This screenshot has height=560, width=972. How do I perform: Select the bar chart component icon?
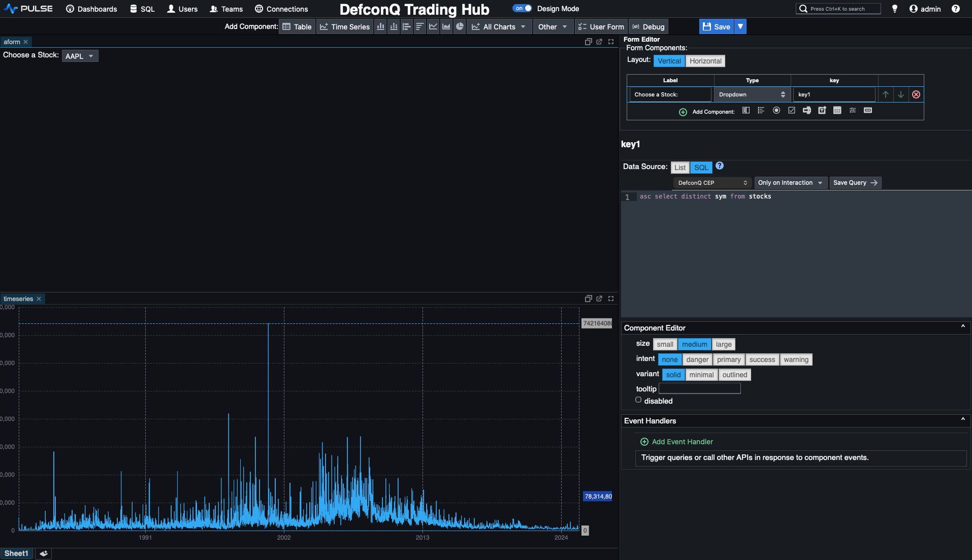point(380,26)
